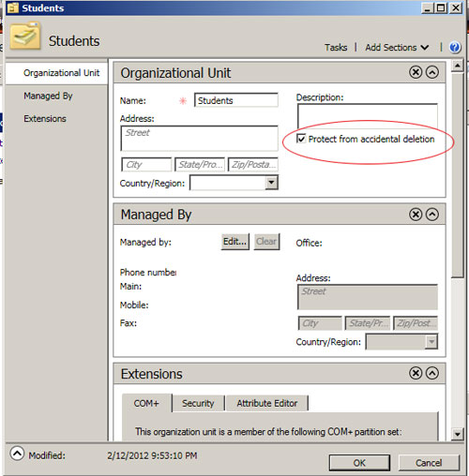Open disabled Country/Region dropdown in Managed By
The height and width of the screenshot is (476, 469).
pyautogui.click(x=431, y=342)
